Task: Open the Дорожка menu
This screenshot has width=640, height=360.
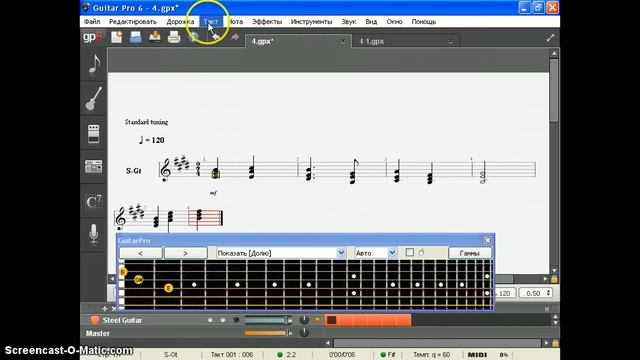Action: 180,22
